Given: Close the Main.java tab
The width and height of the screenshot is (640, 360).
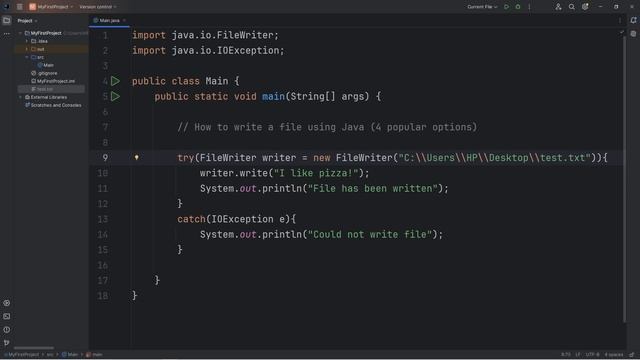Looking at the screenshot, I should [124, 20].
